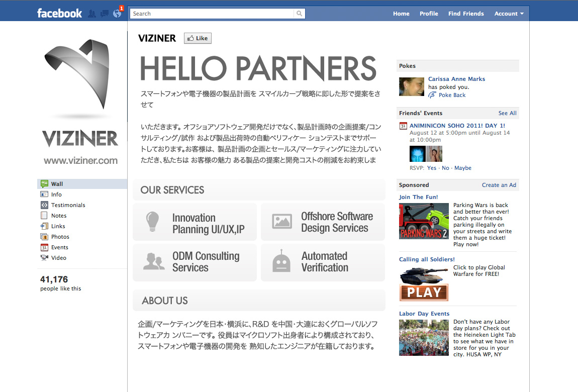578x392 pixels.
Task: Click Create an Ad link
Action: click(x=499, y=185)
